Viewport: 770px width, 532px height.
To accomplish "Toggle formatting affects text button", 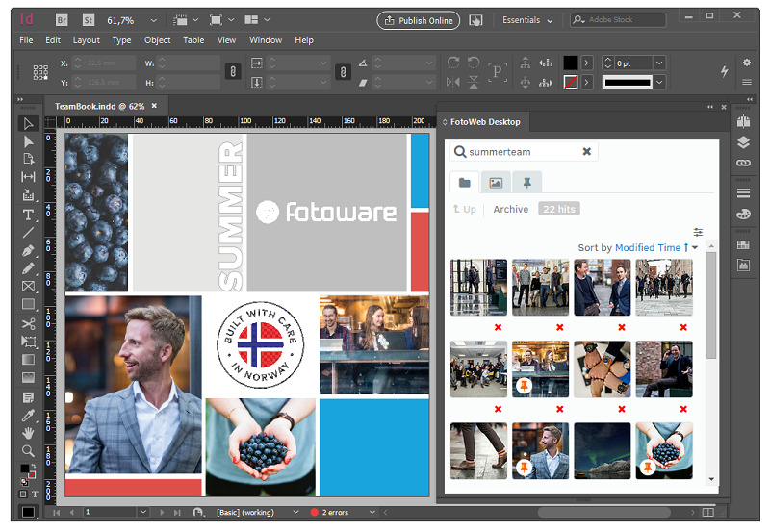I will 35,494.
